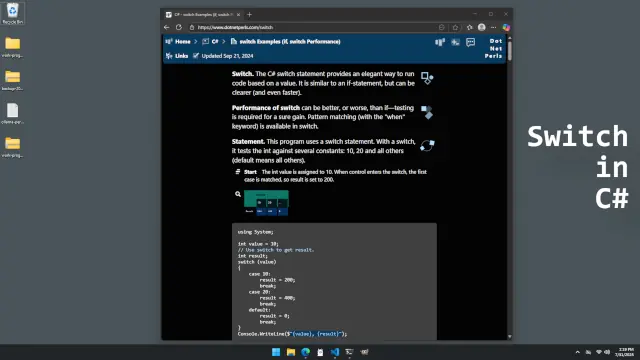Open the Windows Start menu
Screen dimensions: 640x360
(276, 352)
